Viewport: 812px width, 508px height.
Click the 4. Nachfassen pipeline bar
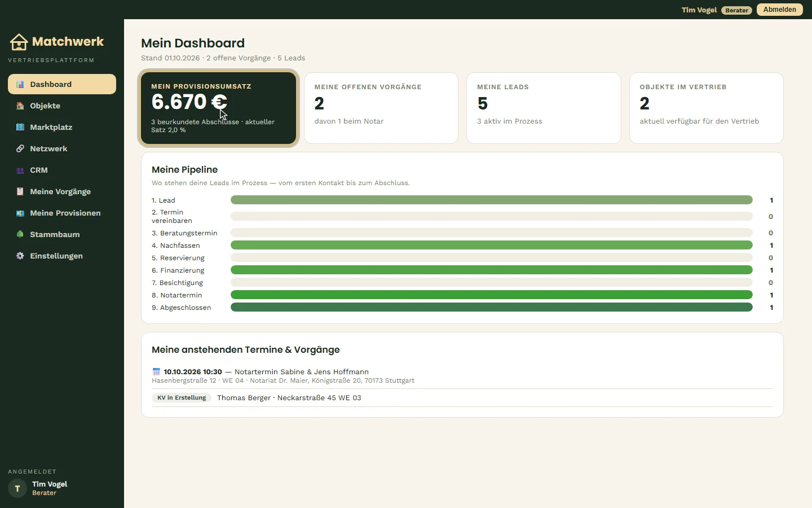click(492, 245)
